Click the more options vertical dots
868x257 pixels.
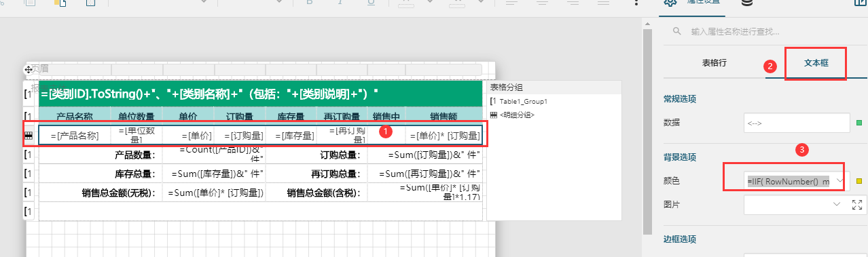click(x=636, y=3)
